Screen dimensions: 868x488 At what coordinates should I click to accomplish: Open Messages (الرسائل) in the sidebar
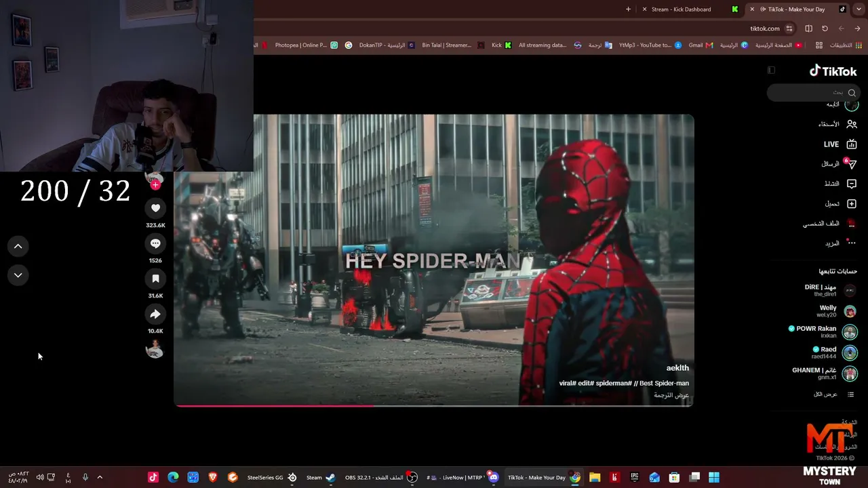839,164
